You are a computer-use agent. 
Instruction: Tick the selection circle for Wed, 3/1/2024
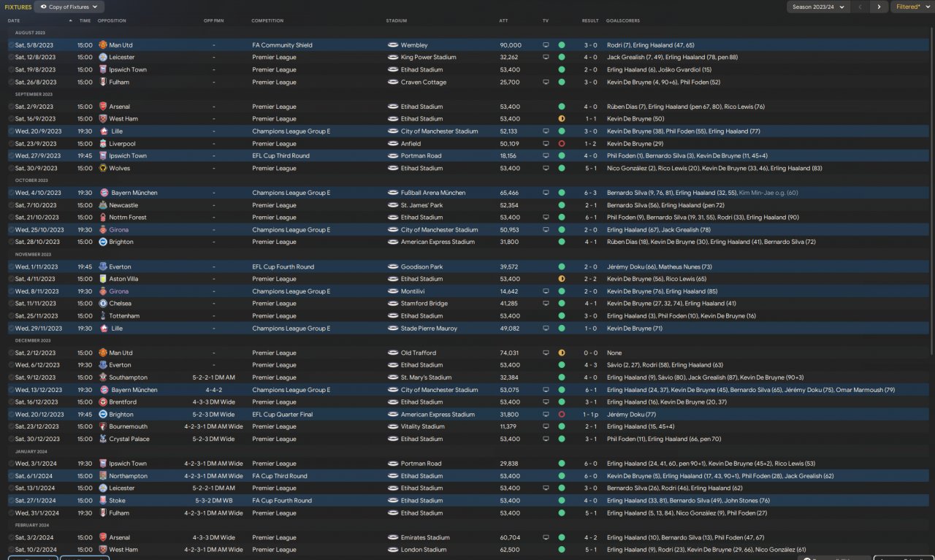(x=11, y=464)
